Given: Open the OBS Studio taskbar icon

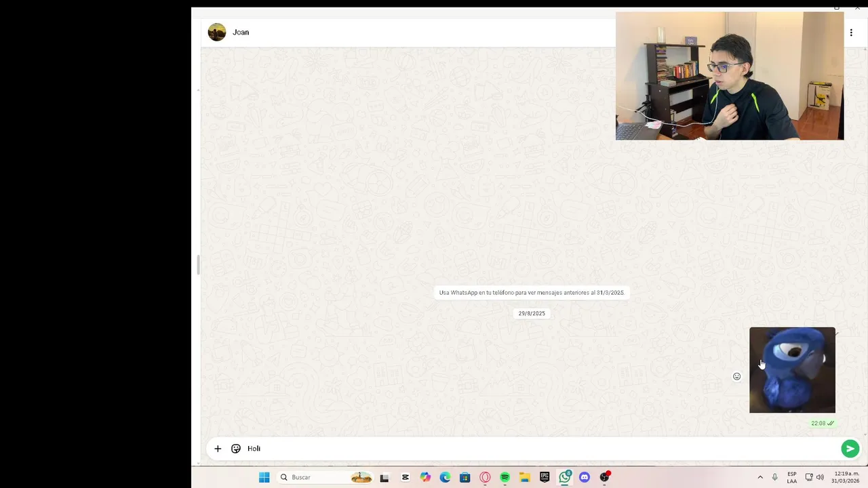Looking at the screenshot, I should tap(605, 477).
